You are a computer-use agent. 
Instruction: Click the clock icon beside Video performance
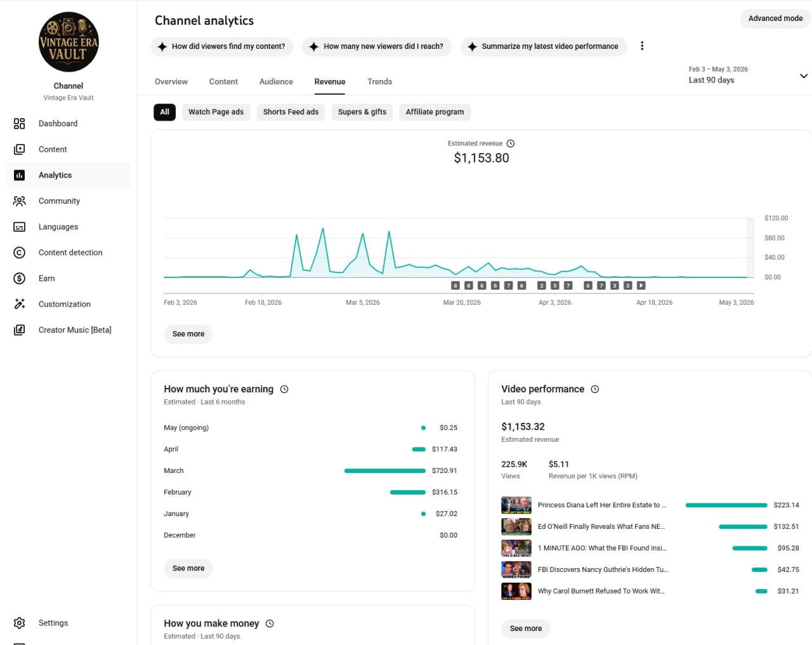(595, 389)
